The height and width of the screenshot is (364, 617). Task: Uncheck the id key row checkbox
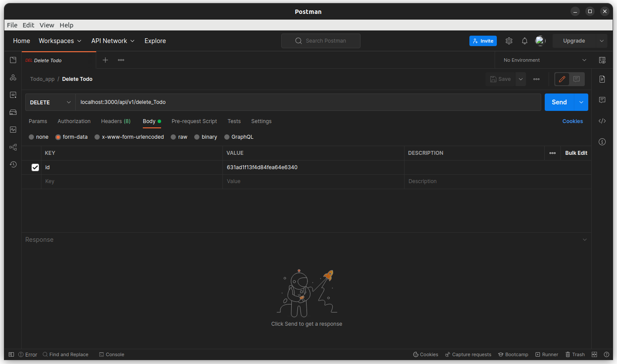[x=35, y=167]
